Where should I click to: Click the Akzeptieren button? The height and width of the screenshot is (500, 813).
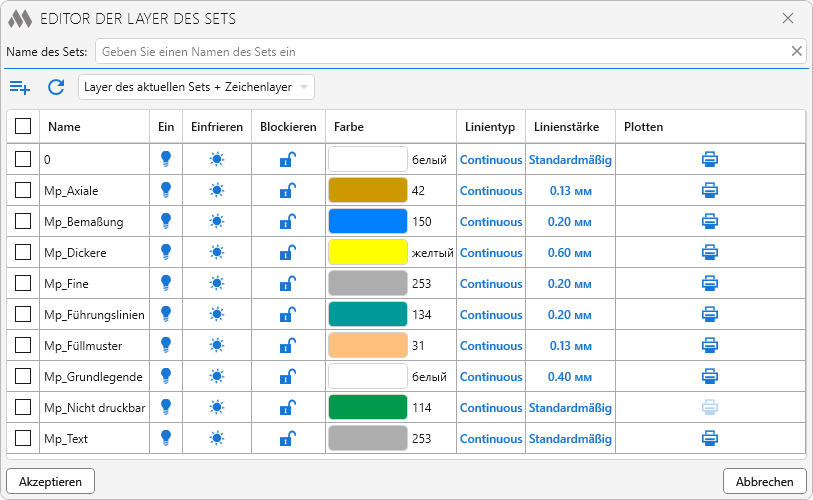pos(50,481)
